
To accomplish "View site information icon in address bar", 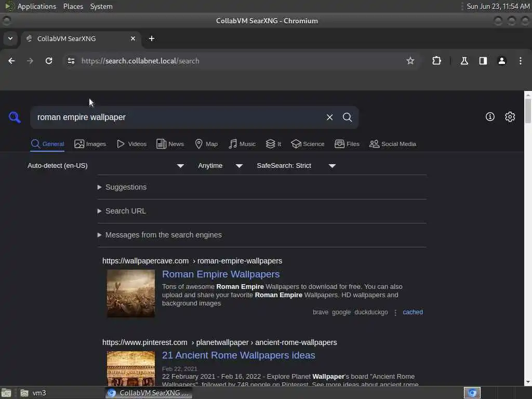I will coord(71,61).
